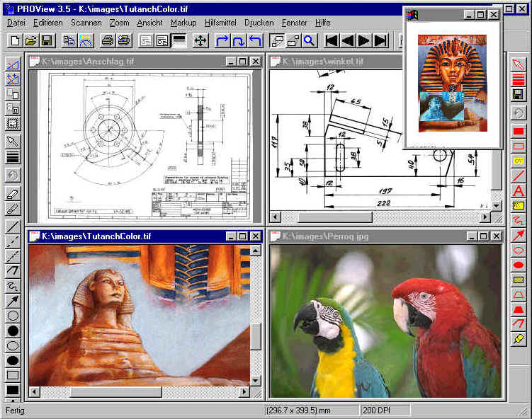532x419 pixels.
Task: Select the four-way arrow pan tool
Action: 200,40
